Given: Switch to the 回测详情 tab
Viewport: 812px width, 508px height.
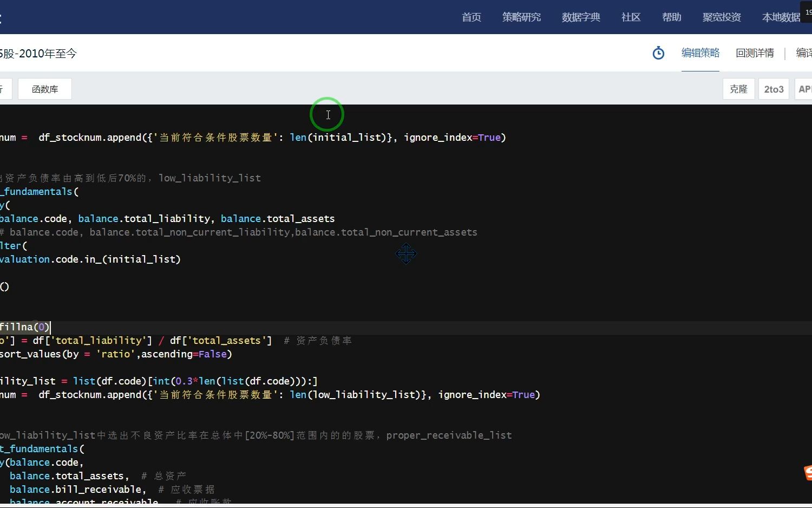Looking at the screenshot, I should [755, 53].
